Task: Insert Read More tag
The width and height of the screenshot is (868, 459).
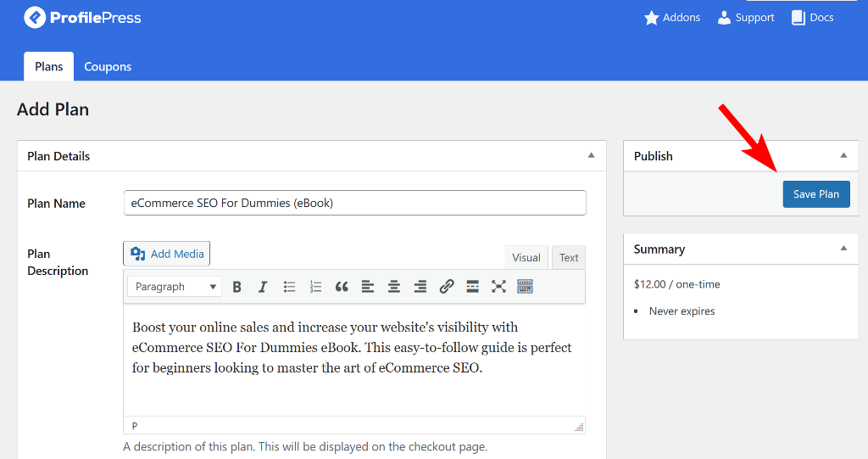Action: coord(472,287)
